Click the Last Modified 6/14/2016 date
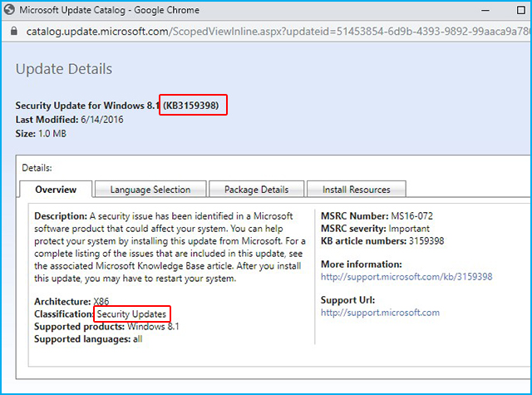532x395 pixels. tap(101, 120)
